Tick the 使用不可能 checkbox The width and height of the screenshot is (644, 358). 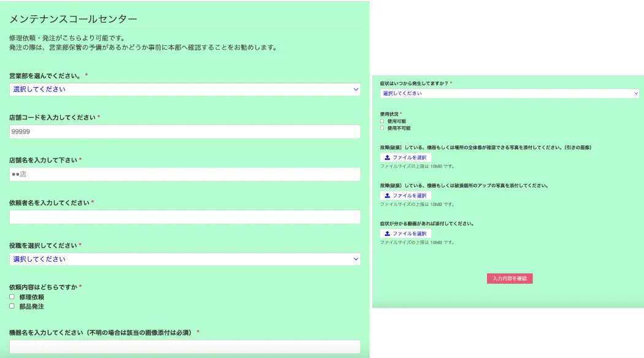coord(382,128)
